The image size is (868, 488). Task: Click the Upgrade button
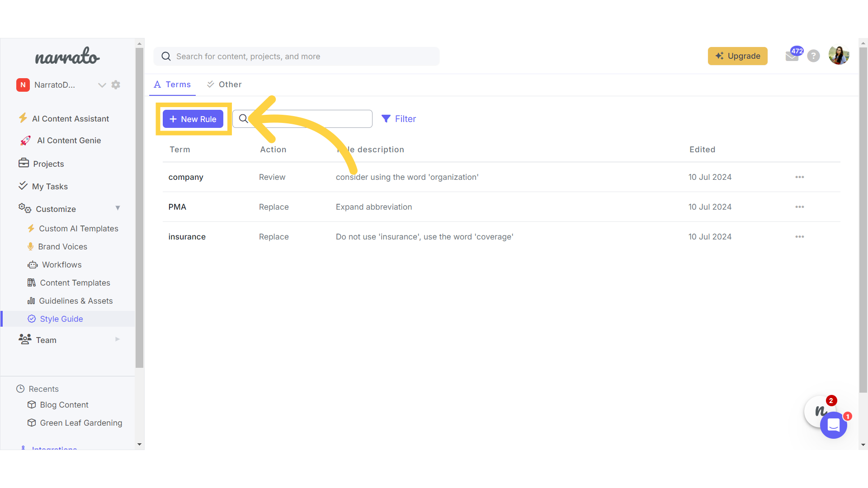[737, 56]
